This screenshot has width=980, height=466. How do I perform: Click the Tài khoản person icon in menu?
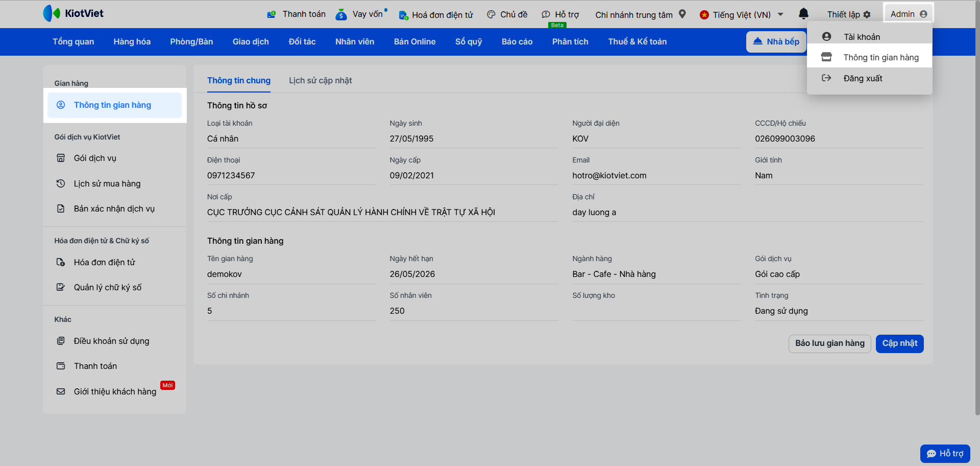(826, 36)
